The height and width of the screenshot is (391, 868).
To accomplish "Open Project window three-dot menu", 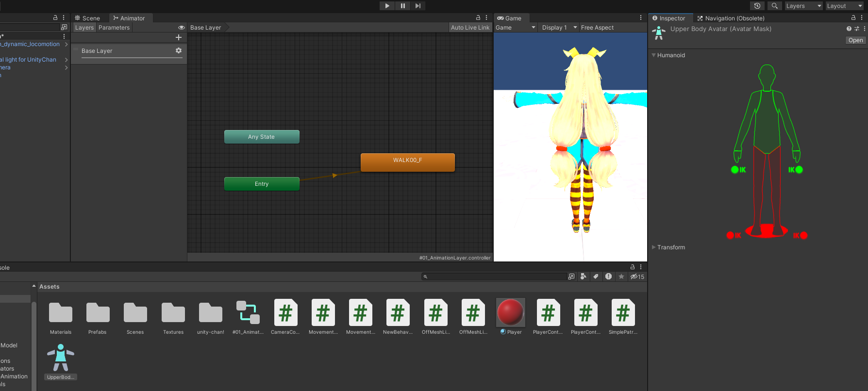I will pos(641,267).
